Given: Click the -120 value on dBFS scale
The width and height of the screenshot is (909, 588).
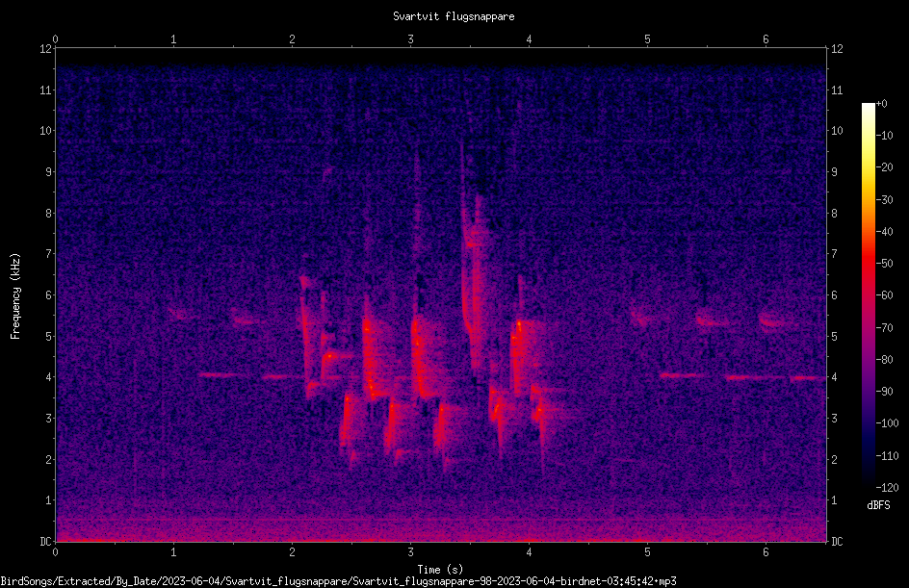Looking at the screenshot, I should click(x=887, y=487).
